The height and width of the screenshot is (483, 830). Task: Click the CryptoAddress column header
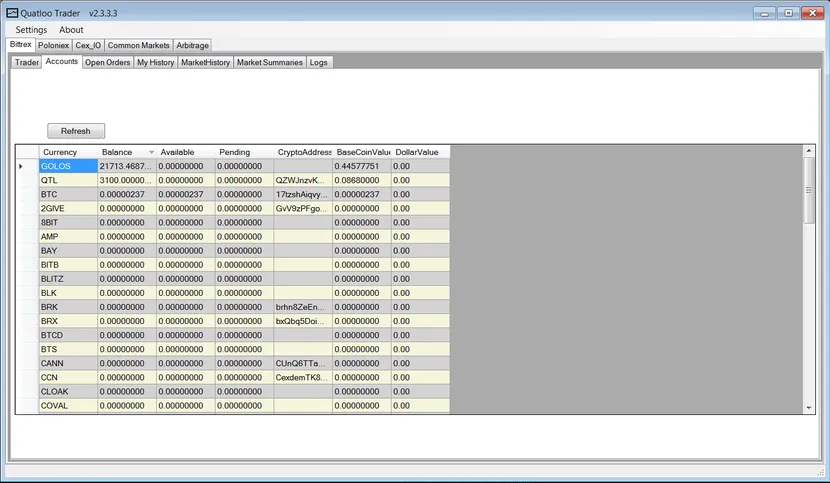(303, 152)
